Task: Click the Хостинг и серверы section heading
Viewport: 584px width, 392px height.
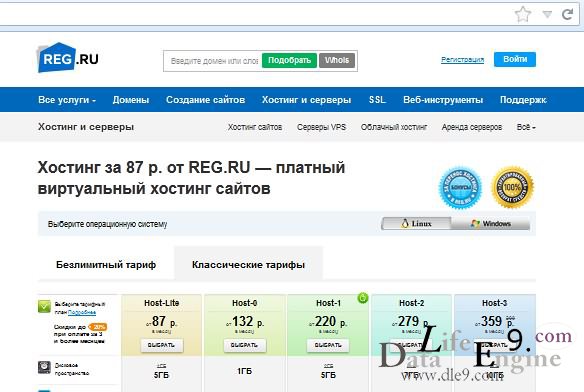Action: [86, 127]
